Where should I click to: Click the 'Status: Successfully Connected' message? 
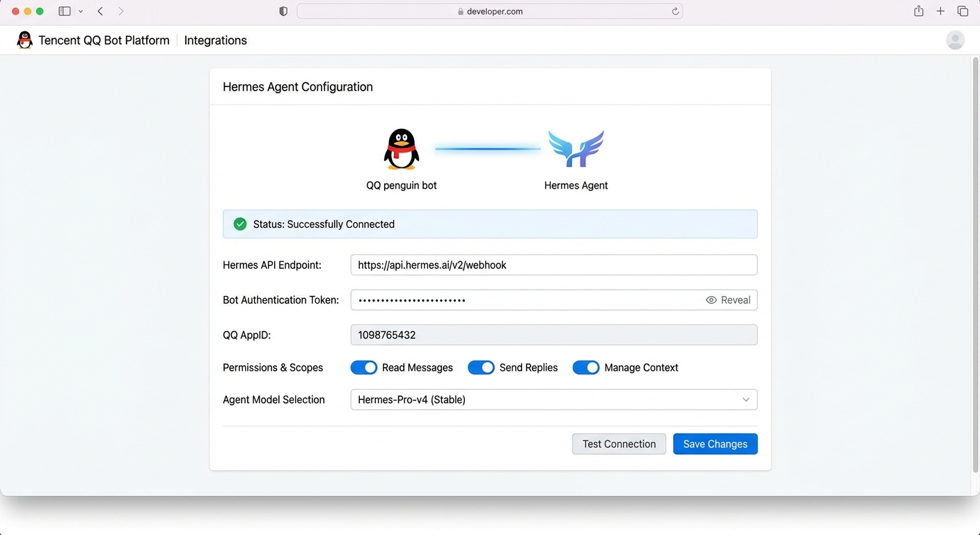click(x=324, y=224)
